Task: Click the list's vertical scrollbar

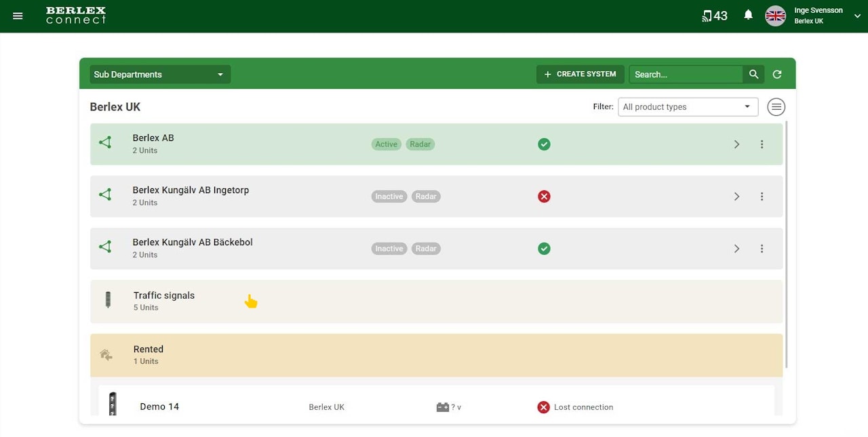Action: pyautogui.click(x=787, y=245)
